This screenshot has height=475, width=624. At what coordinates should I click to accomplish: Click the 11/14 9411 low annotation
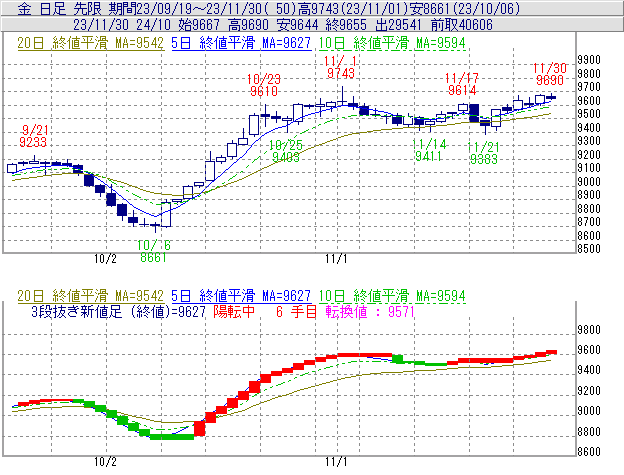coord(429,150)
